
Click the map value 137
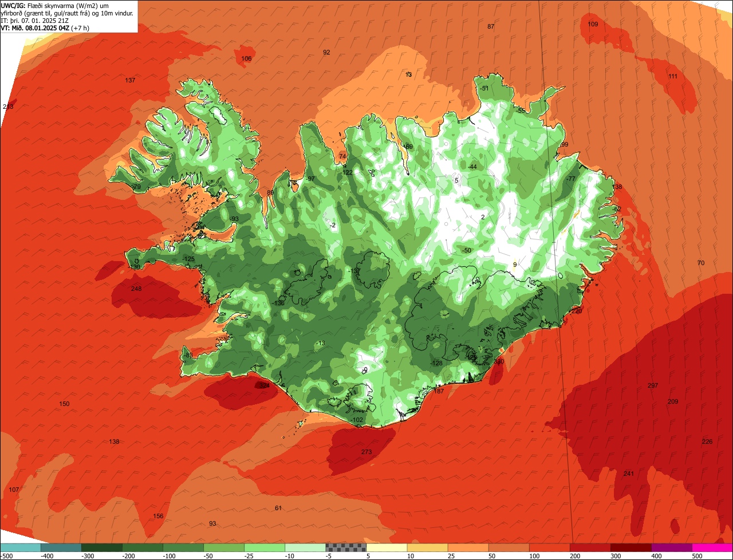point(130,80)
